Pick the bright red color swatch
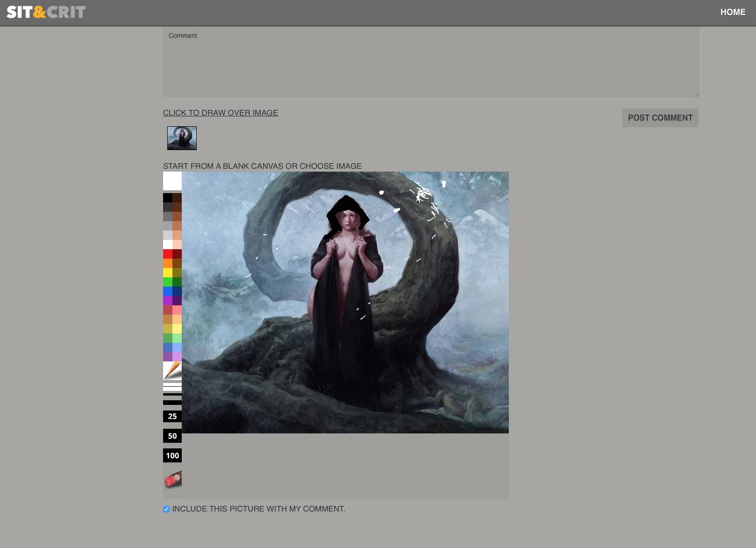Viewport: 756px width, 548px height. pyautogui.click(x=167, y=254)
